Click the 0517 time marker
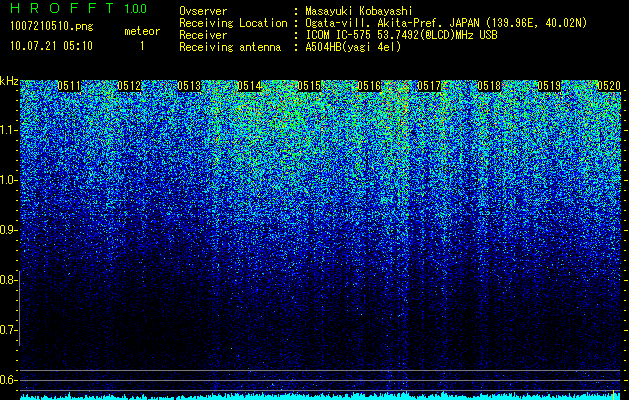The width and height of the screenshot is (629, 400). point(429,86)
